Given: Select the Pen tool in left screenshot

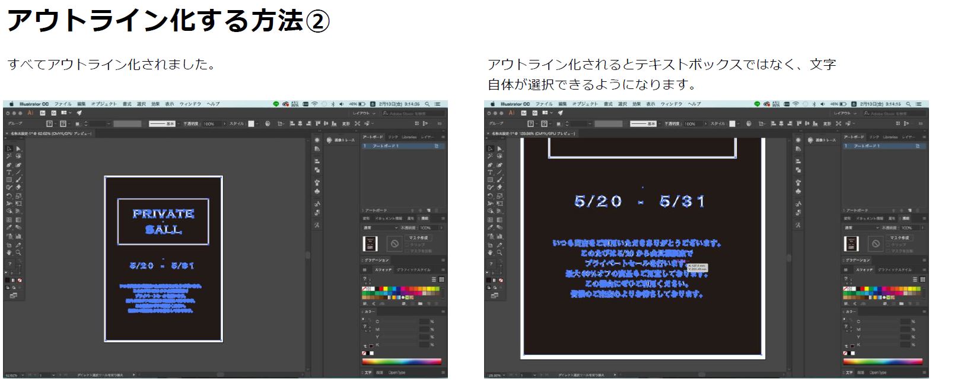Looking at the screenshot, I should pyautogui.click(x=9, y=164).
